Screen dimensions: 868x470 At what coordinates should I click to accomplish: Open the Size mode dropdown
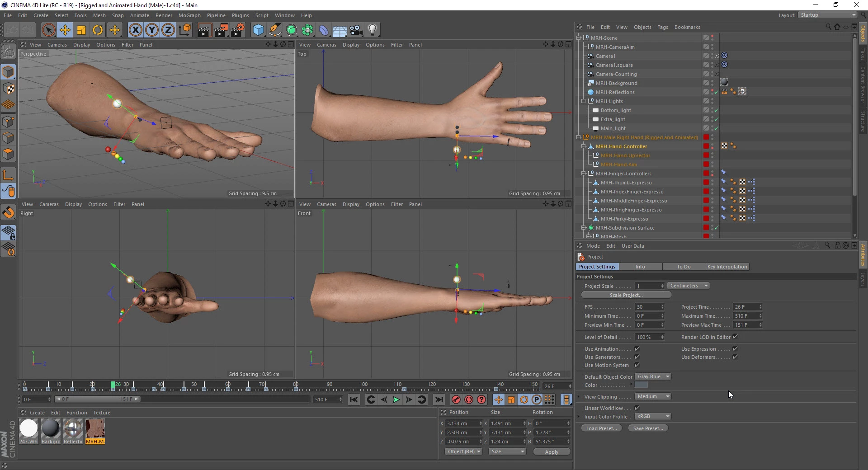(507, 451)
